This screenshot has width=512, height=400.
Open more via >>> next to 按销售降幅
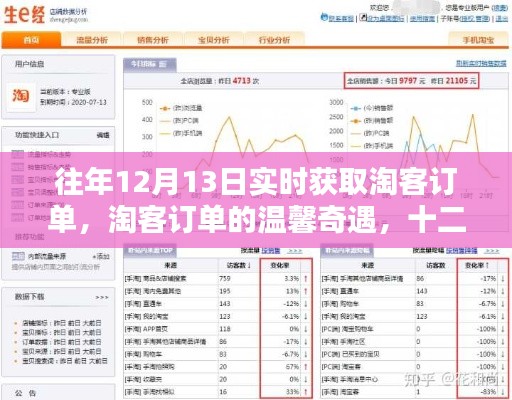(492, 251)
